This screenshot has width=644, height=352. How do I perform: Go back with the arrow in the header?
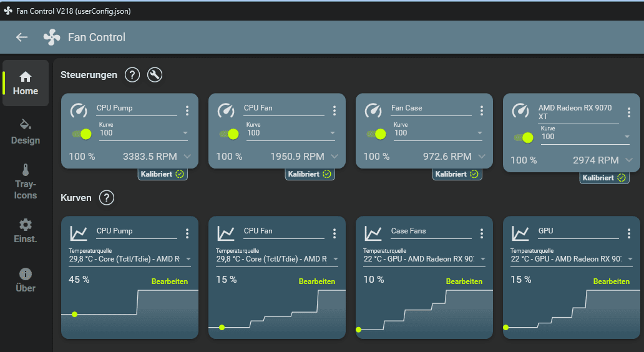click(x=22, y=37)
